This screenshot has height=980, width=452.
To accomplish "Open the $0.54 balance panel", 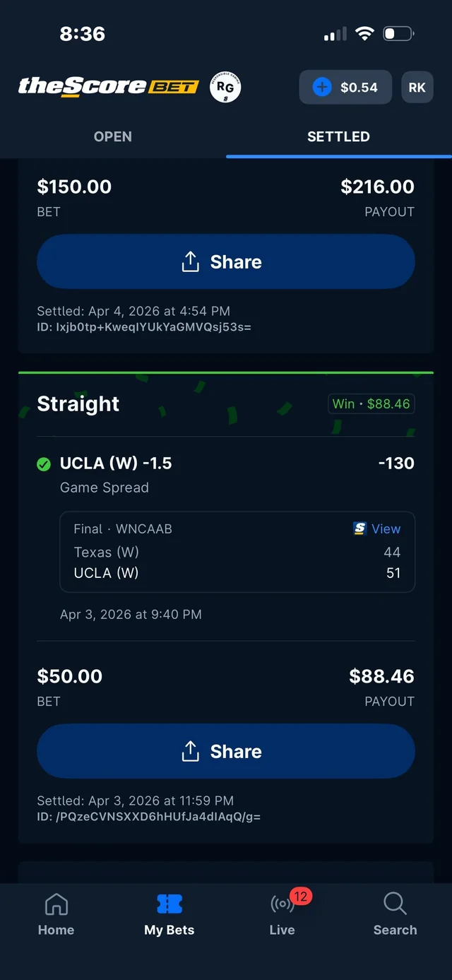I will click(345, 87).
